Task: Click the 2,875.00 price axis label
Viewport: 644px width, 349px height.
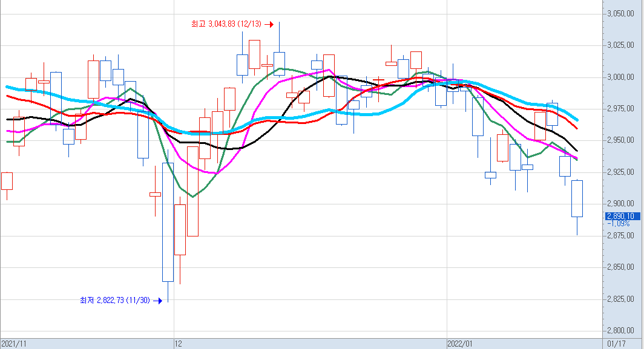Action: point(620,236)
